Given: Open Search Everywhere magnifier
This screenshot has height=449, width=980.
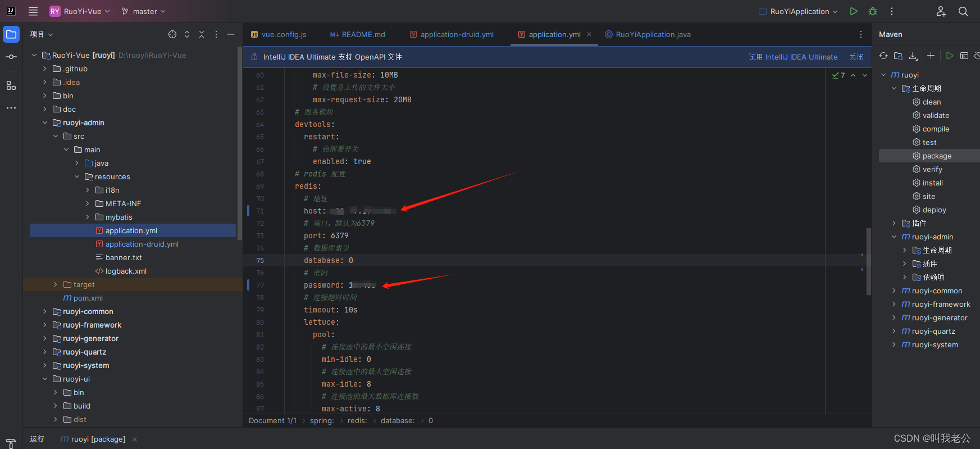Looking at the screenshot, I should tap(963, 11).
